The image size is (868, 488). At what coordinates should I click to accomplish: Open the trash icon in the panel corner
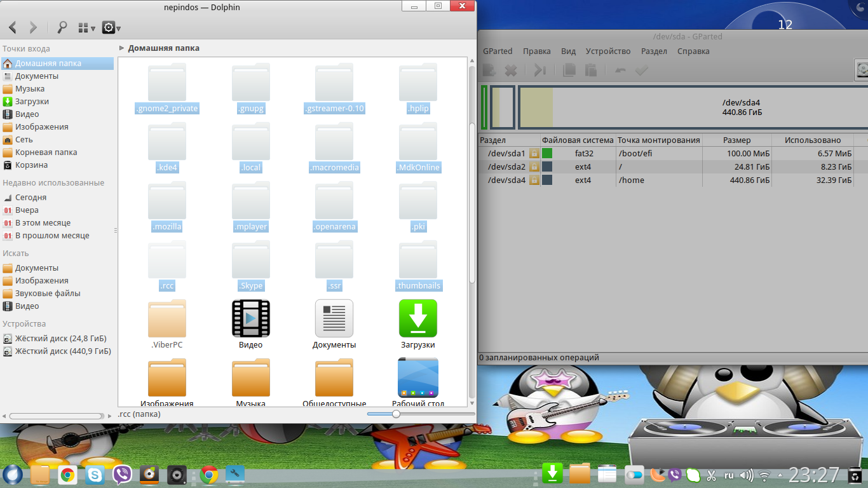[x=856, y=475]
